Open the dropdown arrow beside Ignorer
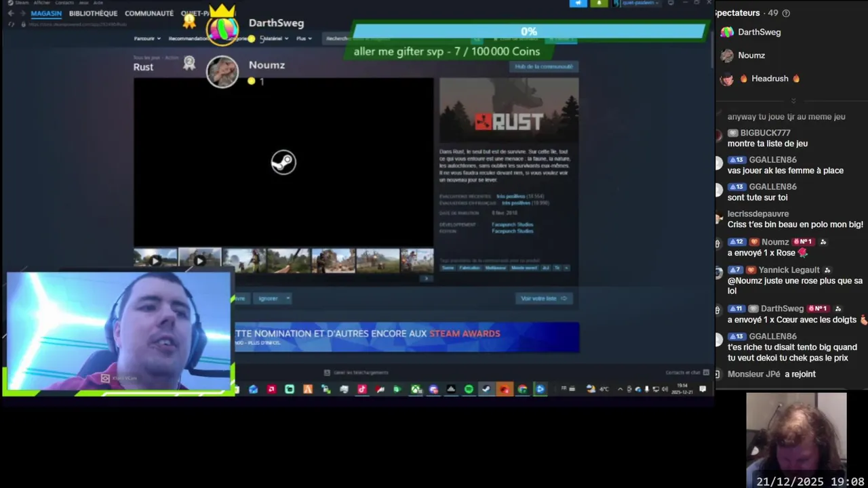This screenshot has width=868, height=488. click(288, 298)
